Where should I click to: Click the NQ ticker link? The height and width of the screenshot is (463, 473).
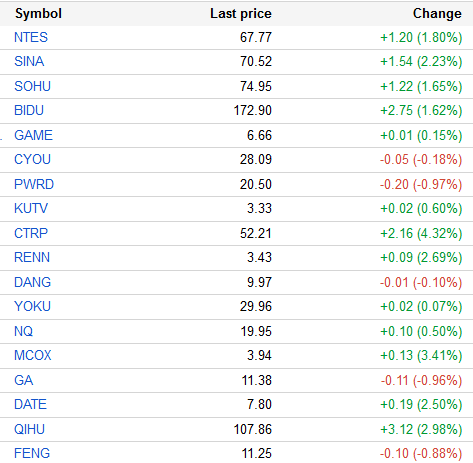click(x=24, y=331)
